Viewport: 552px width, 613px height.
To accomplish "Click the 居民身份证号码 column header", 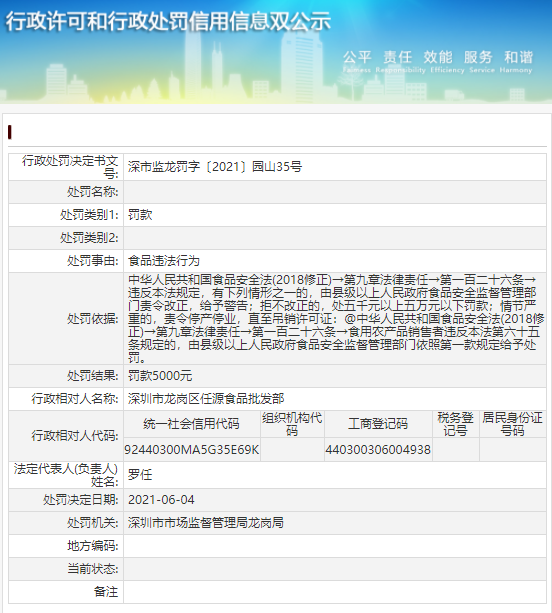I will 512,424.
